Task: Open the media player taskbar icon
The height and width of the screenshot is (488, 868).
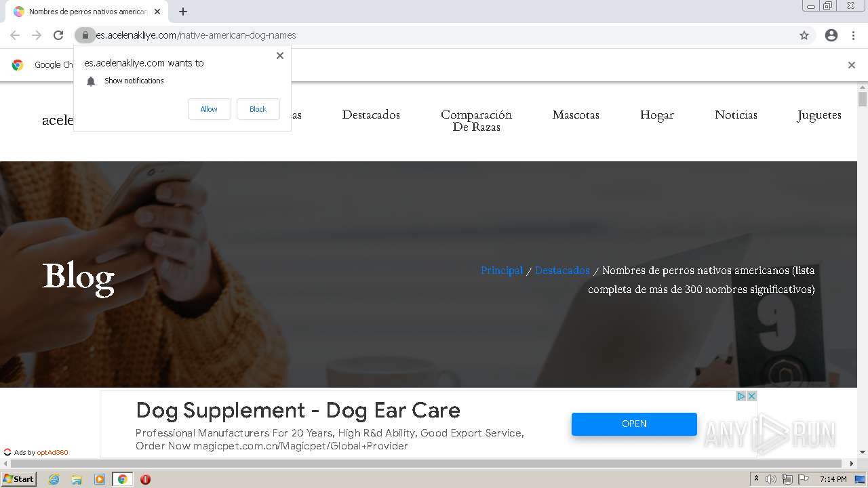Action: pyautogui.click(x=100, y=479)
